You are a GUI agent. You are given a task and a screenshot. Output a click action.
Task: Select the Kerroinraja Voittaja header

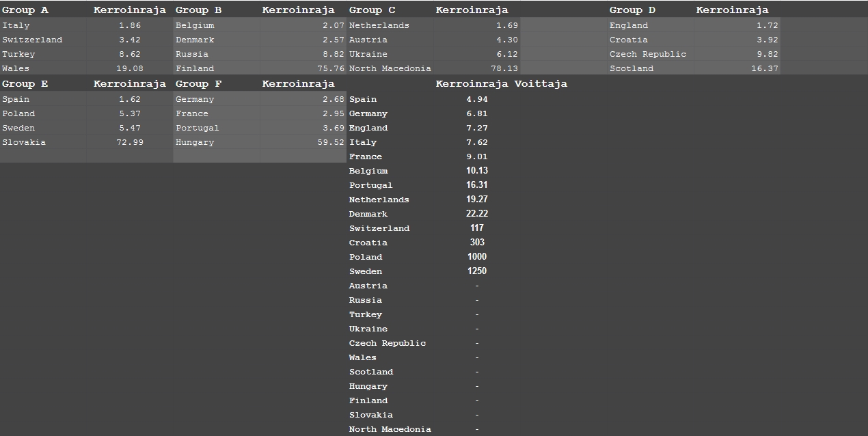[501, 84]
